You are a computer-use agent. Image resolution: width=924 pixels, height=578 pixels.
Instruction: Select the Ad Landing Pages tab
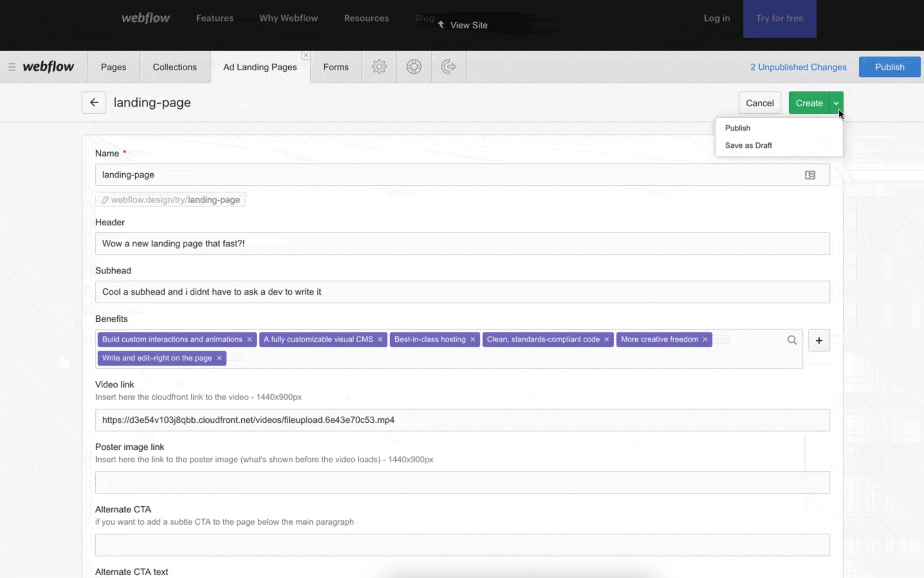pos(260,67)
